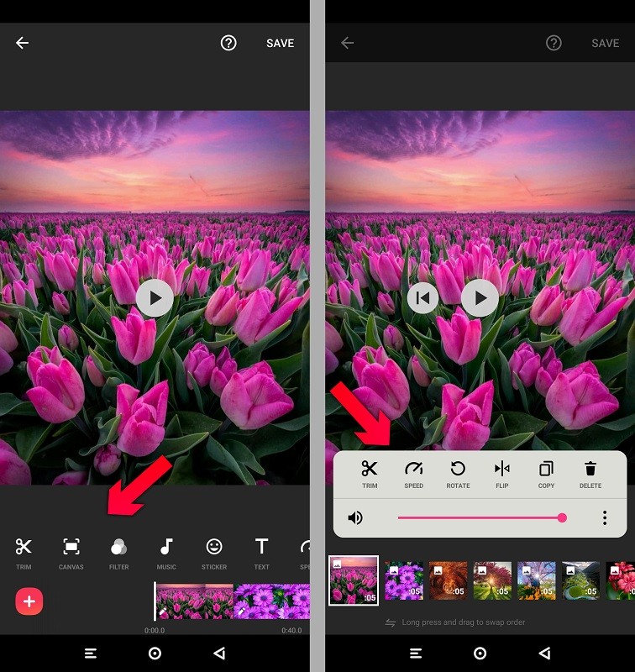Open more options three-dot menu
The height and width of the screenshot is (672, 635).
click(x=605, y=517)
